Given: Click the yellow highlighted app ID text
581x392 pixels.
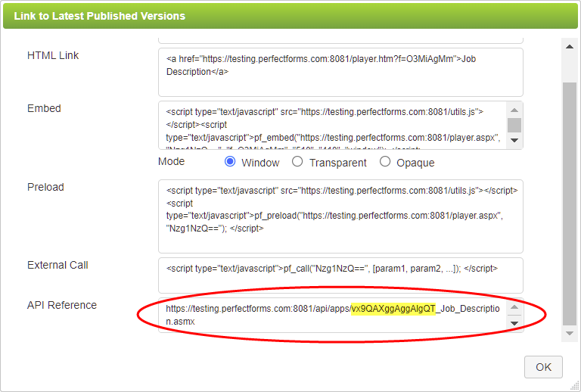Looking at the screenshot, I should pyautogui.click(x=393, y=309).
